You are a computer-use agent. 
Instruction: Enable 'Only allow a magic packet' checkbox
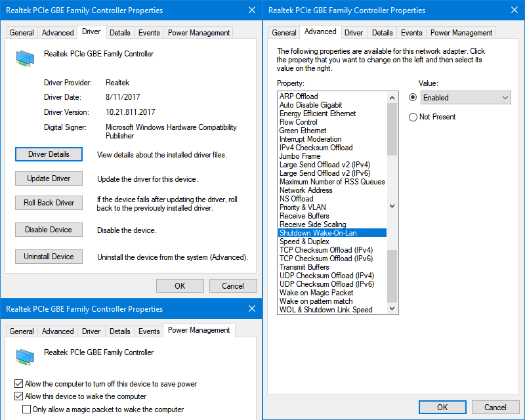tap(27, 409)
